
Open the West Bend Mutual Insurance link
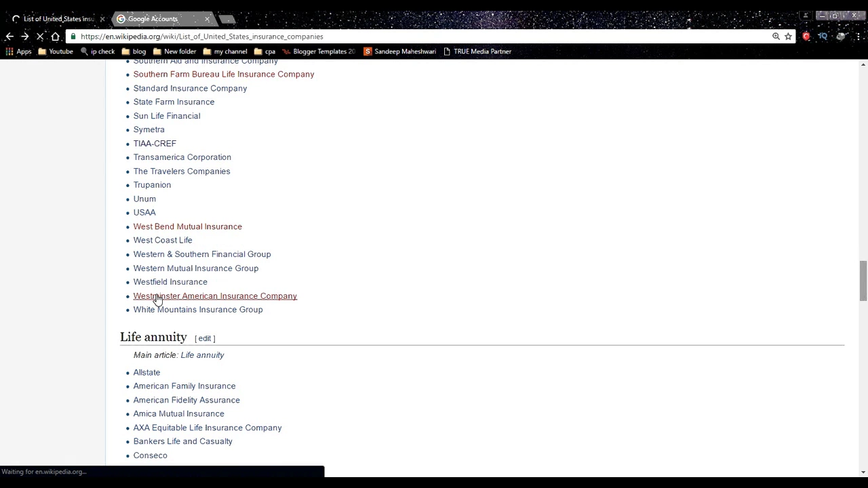point(188,226)
